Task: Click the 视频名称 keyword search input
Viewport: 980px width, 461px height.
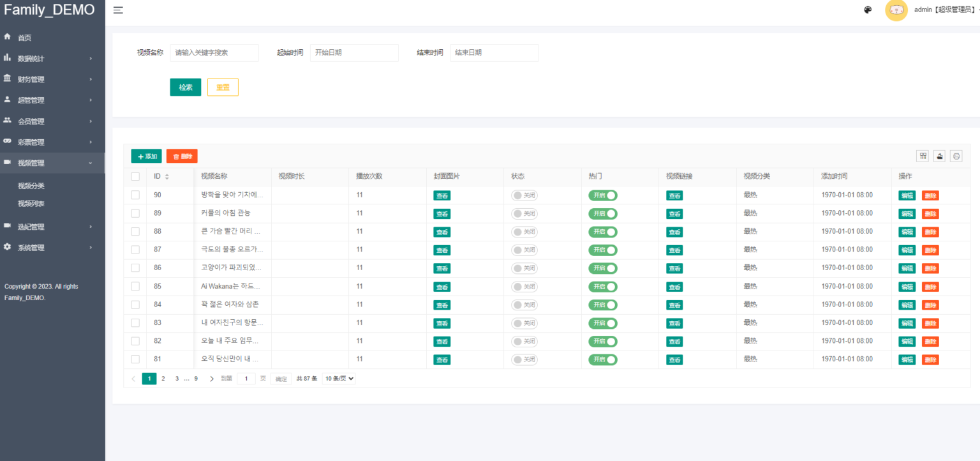Action: (x=214, y=53)
